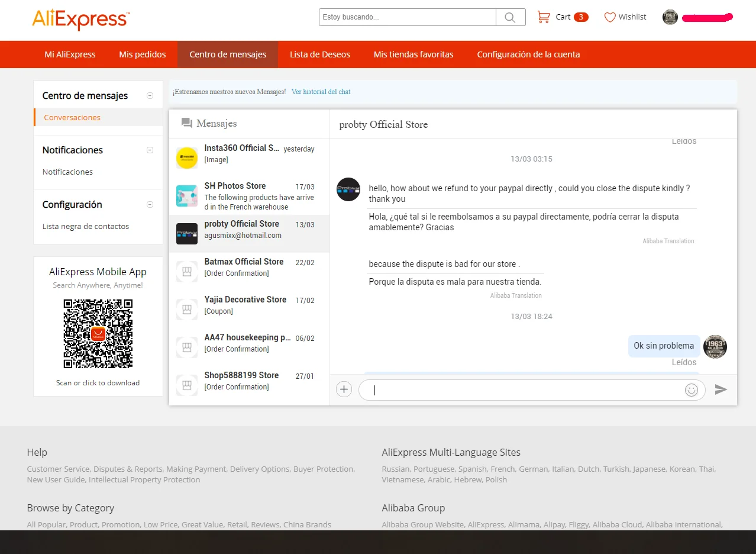Click Customer Service footer link
The image size is (756, 554).
coord(58,469)
